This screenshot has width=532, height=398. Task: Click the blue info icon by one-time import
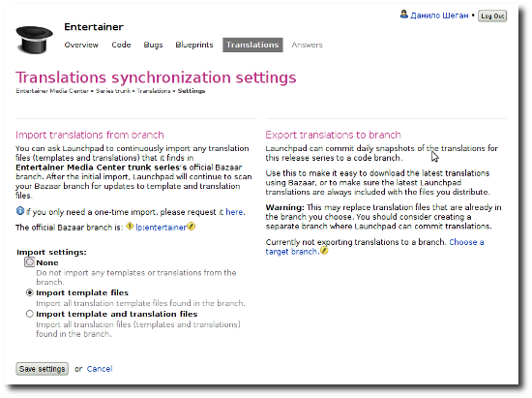[x=20, y=211]
